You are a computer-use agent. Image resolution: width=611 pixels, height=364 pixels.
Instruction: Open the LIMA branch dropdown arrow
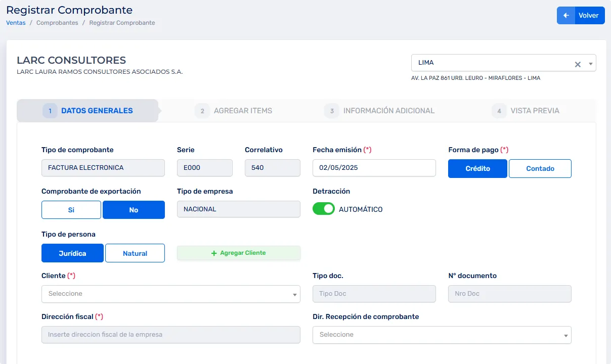(590, 64)
